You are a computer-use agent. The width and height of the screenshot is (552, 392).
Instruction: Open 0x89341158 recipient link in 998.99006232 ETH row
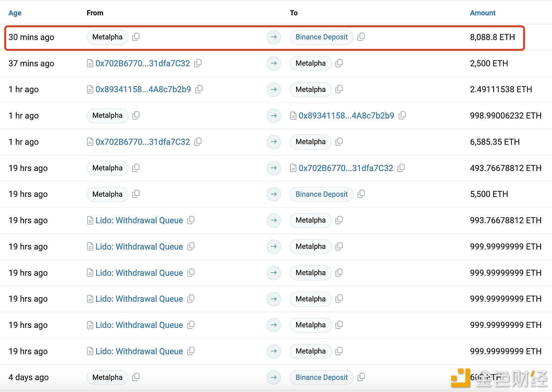pos(346,116)
